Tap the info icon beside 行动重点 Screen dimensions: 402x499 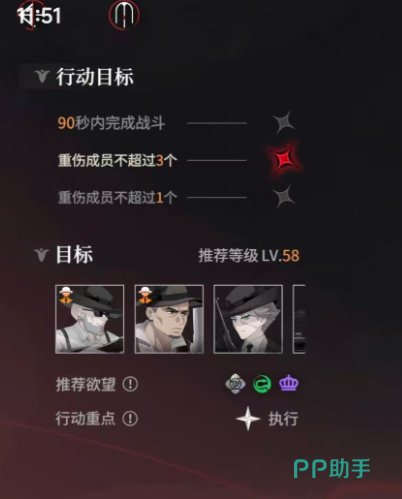(x=130, y=419)
